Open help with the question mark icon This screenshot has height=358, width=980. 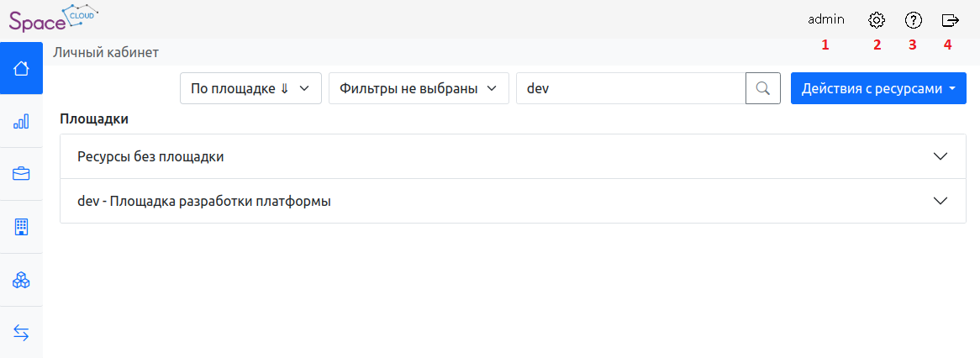pyautogui.click(x=913, y=19)
